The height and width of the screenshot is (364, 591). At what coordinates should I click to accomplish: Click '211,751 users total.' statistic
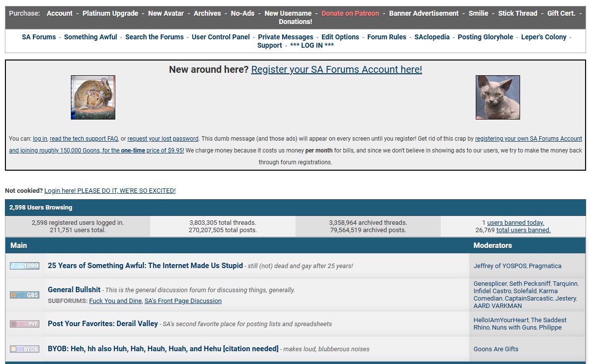pos(78,230)
